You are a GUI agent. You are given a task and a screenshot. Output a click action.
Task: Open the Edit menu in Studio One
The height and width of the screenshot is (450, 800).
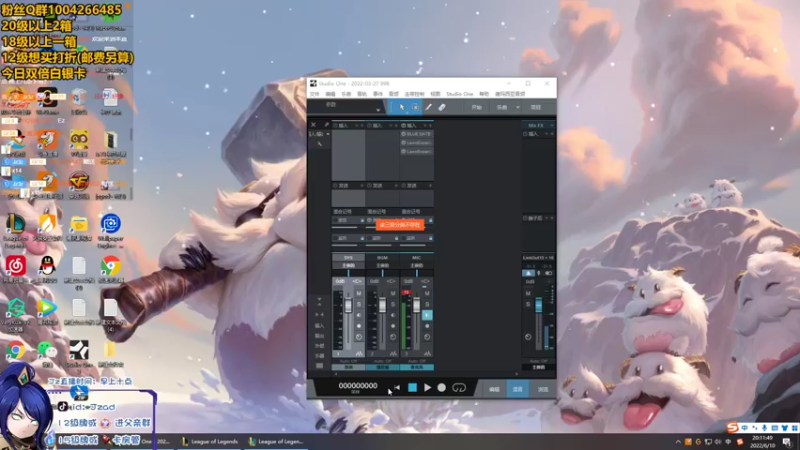tap(331, 94)
